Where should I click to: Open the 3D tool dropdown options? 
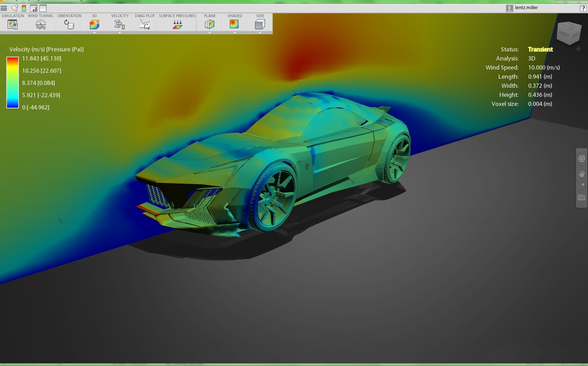pyautogui.click(x=94, y=33)
